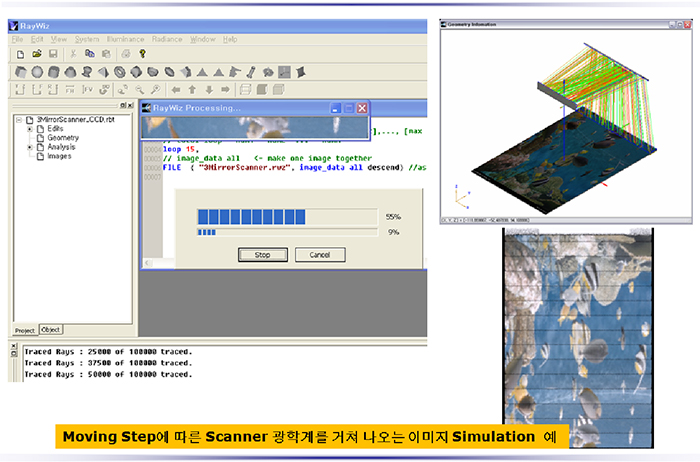Click the left arrow view icon
700x462 pixels.
pyautogui.click(x=176, y=89)
